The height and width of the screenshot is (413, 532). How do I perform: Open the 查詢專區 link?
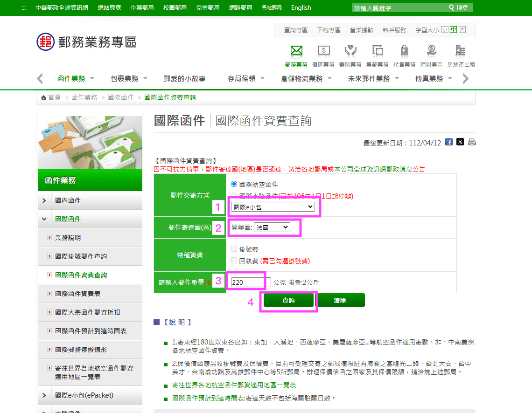(295, 30)
